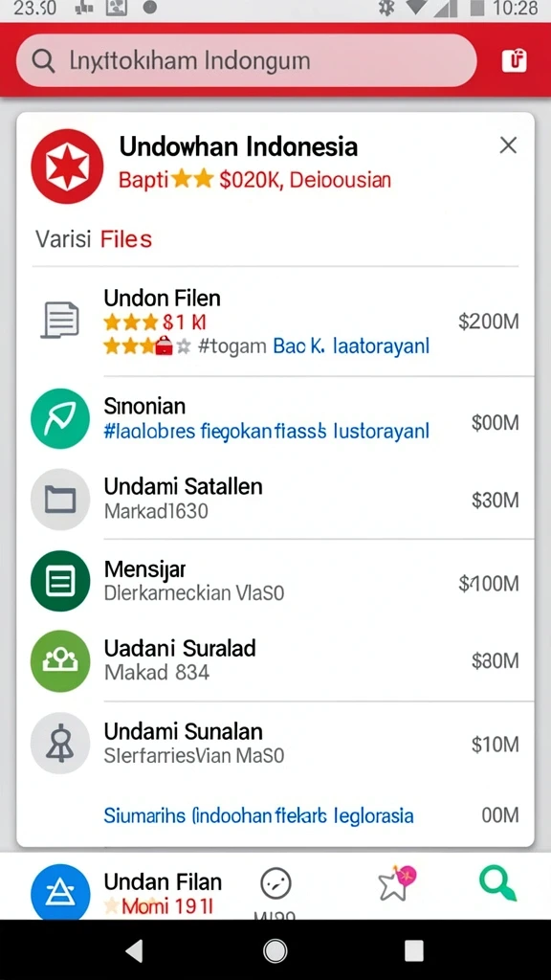Screen dimensions: 551x980
Task: Tap the '$200M' value
Action: (x=489, y=322)
